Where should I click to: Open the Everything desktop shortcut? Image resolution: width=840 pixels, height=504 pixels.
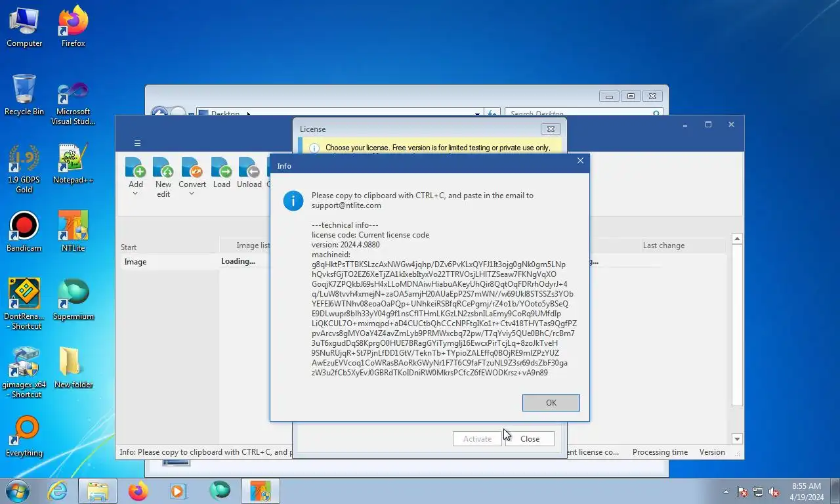(x=24, y=437)
